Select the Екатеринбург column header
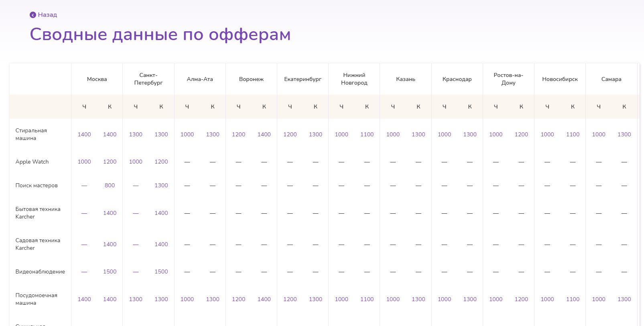 [x=303, y=79]
